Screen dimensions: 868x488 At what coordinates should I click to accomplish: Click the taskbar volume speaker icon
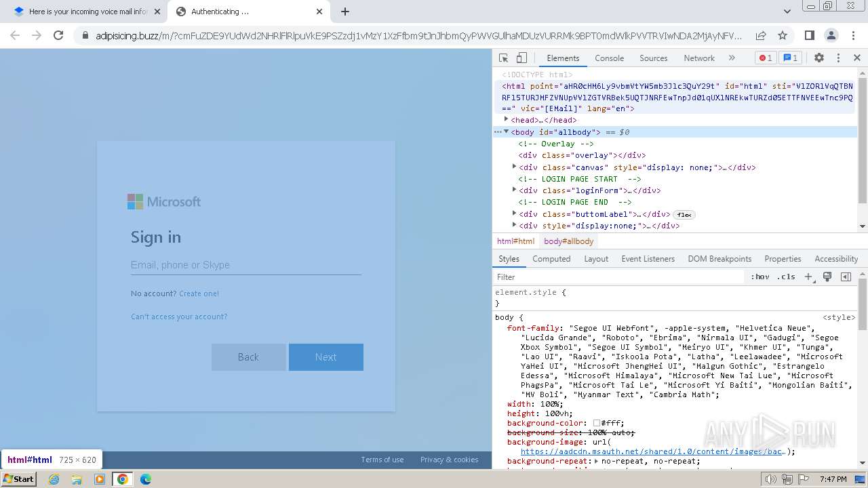click(771, 479)
